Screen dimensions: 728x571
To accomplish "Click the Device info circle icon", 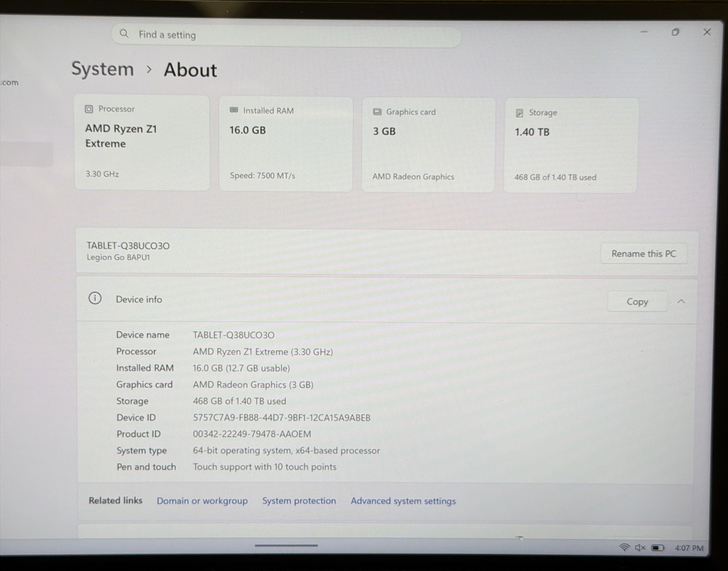I will 95,298.
